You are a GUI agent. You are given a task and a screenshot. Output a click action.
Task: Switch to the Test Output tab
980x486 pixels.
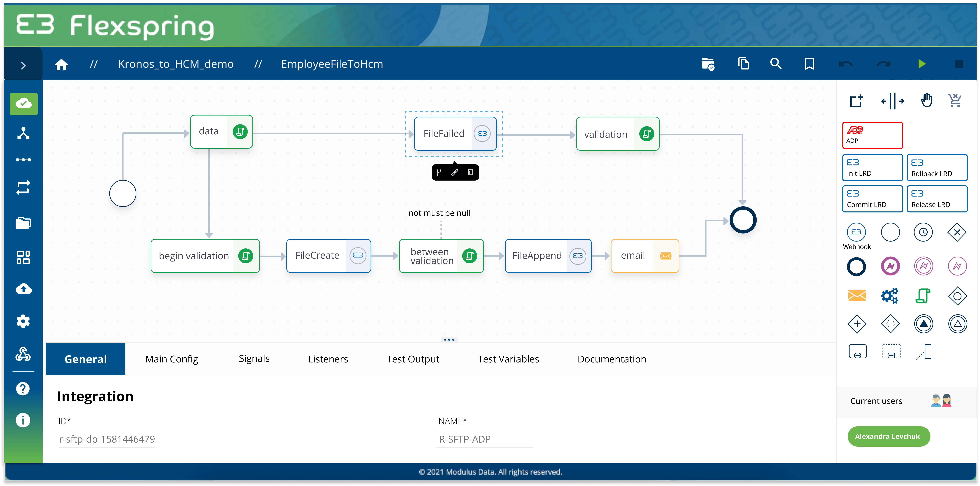tap(413, 359)
